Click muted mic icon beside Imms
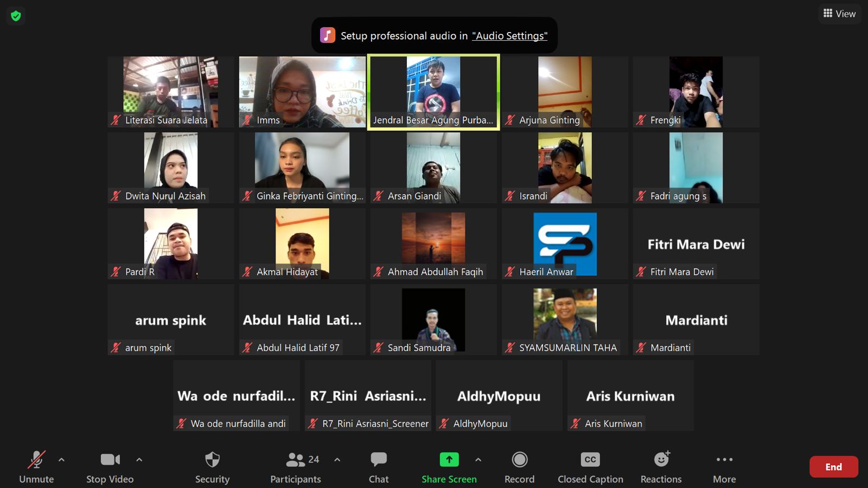Viewport: 868px width, 488px height. 247,120
